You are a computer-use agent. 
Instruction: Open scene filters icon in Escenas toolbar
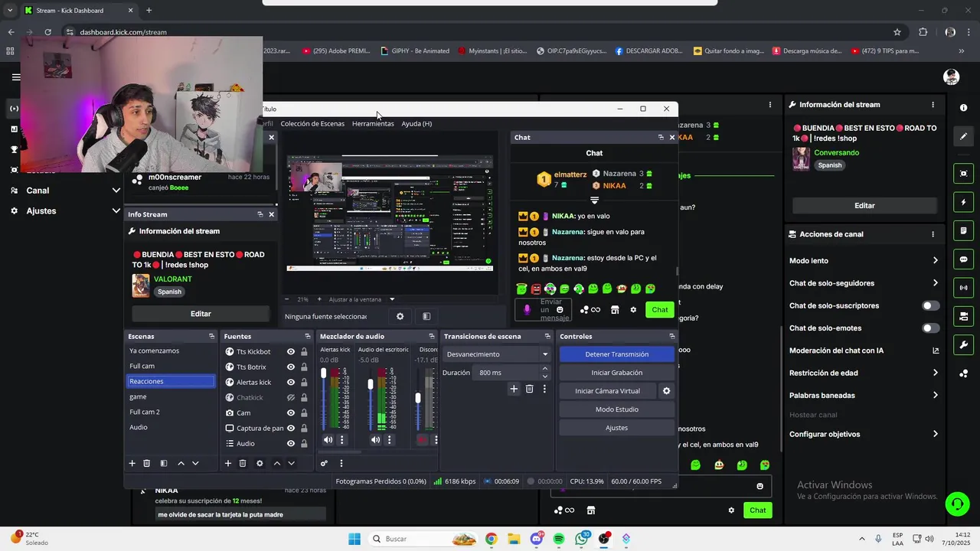click(x=163, y=463)
